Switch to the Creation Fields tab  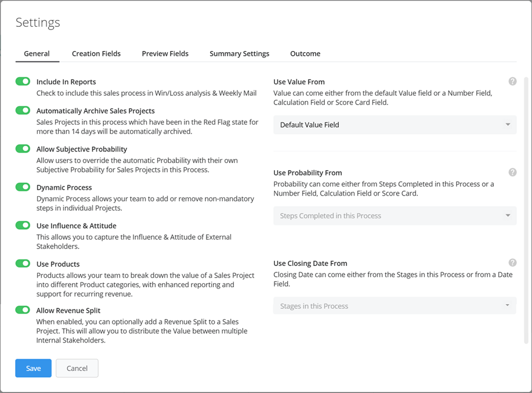pos(96,53)
